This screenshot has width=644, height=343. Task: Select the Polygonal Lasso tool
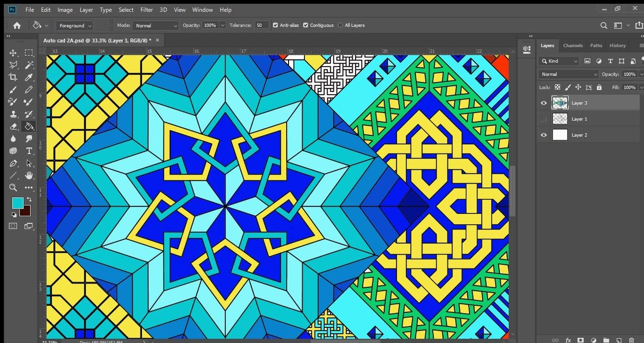pyautogui.click(x=13, y=65)
